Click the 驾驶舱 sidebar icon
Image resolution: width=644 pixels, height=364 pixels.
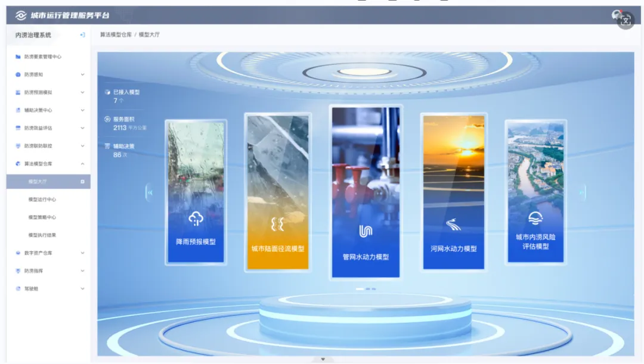coord(18,288)
